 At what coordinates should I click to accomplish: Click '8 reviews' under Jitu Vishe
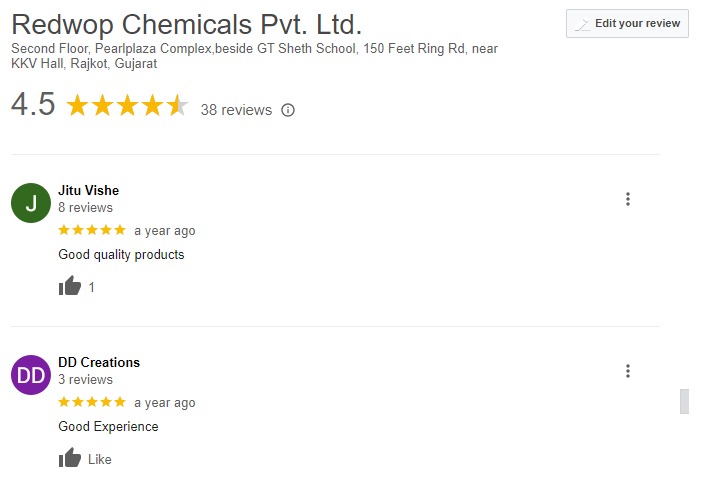pos(85,208)
